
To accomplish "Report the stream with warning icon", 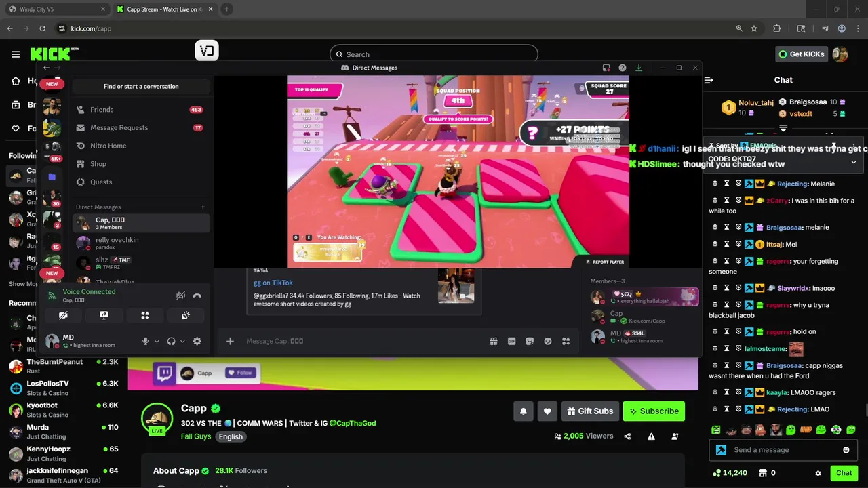I will click(x=651, y=436).
